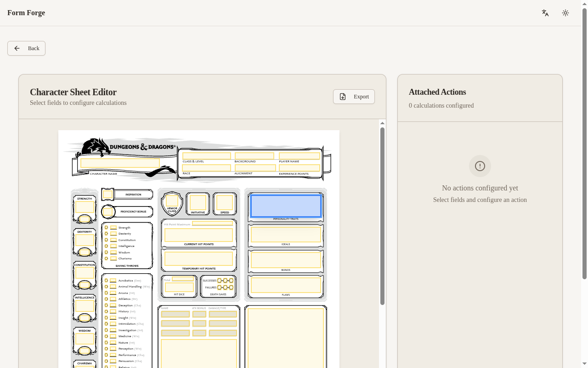
Task: Click the Ideals text field
Action: 286,235
